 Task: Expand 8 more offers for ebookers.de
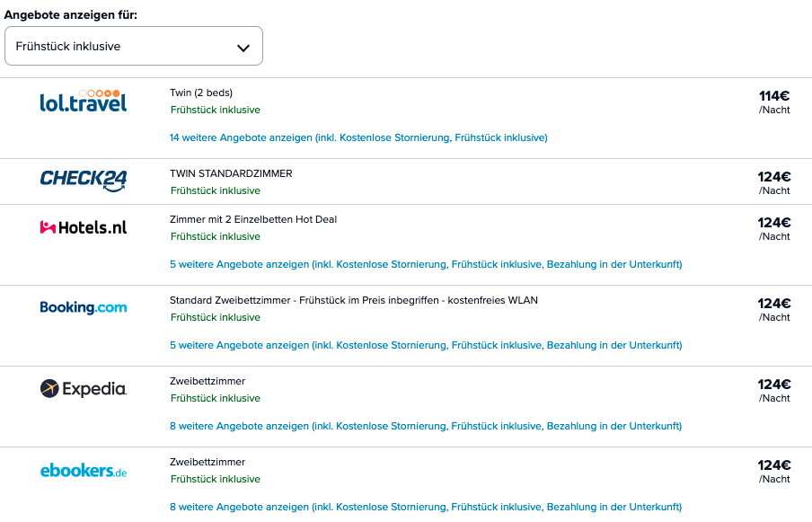(426, 507)
